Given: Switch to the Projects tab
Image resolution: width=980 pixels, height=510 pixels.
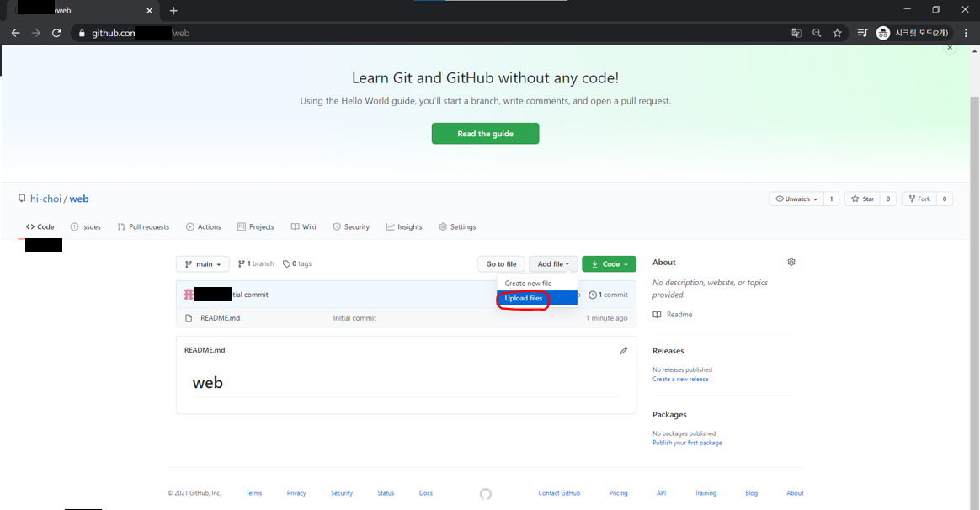Looking at the screenshot, I should (x=256, y=227).
